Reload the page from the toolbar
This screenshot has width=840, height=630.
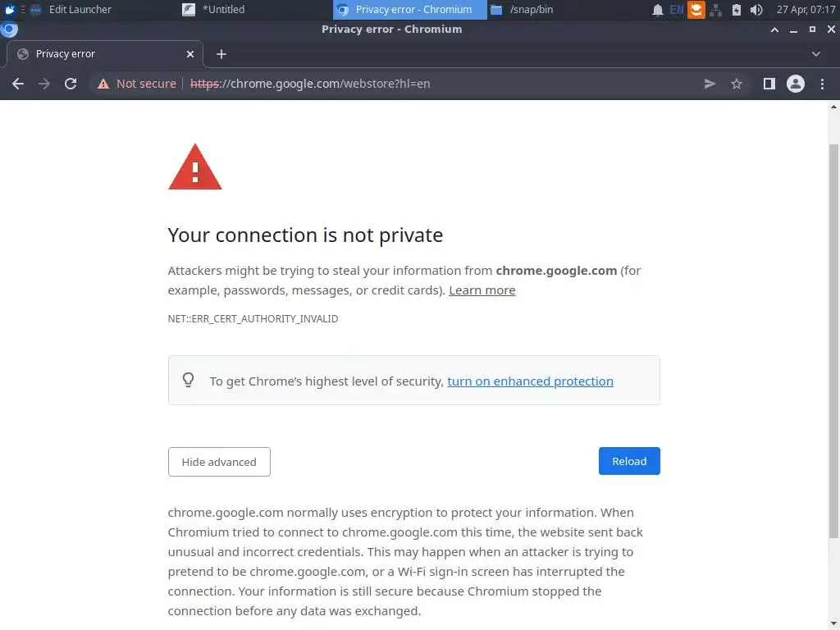[71, 84]
